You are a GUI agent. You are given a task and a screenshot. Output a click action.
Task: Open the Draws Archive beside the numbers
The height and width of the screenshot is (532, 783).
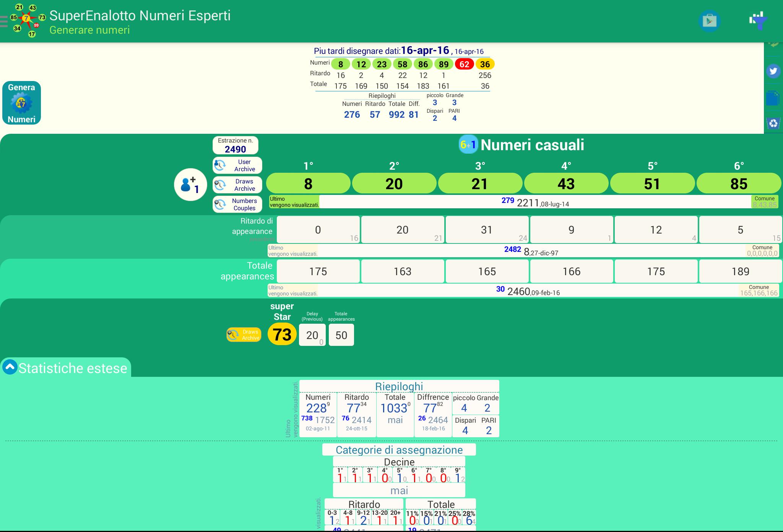tap(237, 185)
